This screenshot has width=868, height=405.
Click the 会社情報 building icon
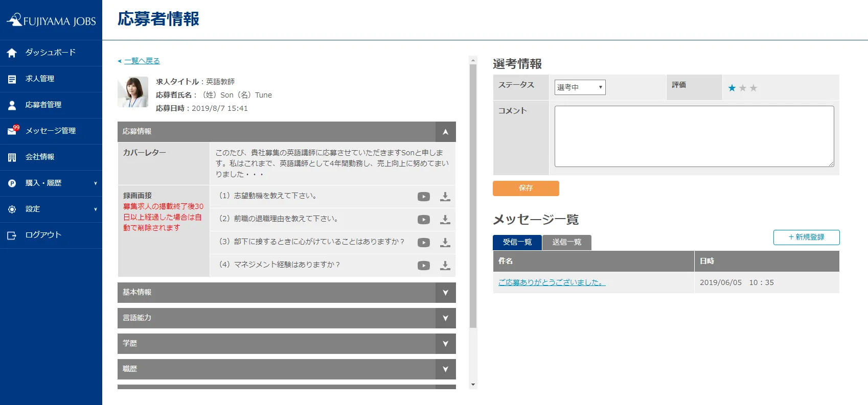click(12, 157)
